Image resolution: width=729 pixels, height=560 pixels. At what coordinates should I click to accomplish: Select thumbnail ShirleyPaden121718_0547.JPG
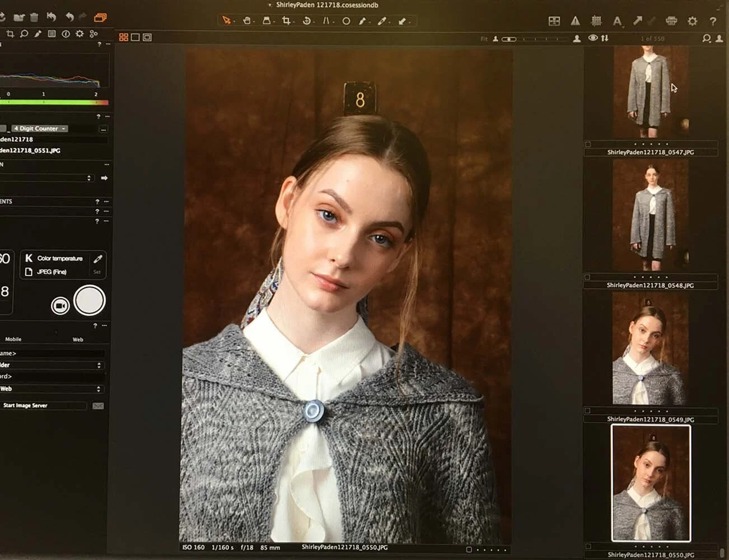point(651,92)
